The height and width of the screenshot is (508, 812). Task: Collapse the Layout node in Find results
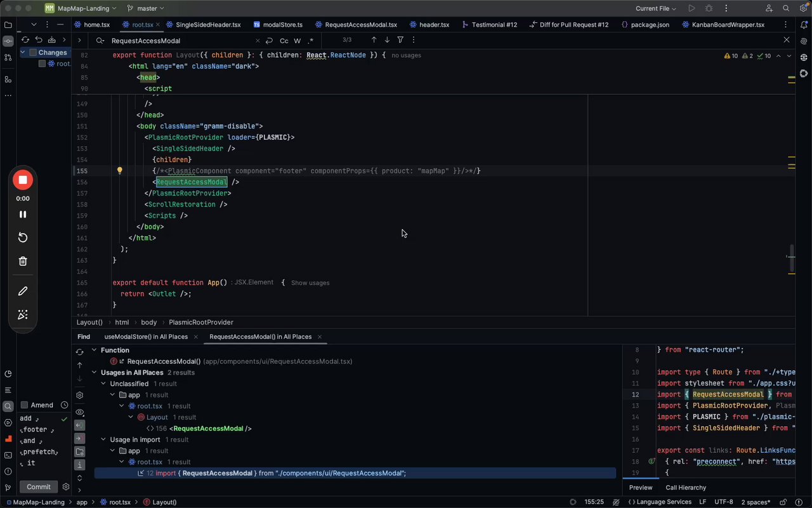(131, 417)
